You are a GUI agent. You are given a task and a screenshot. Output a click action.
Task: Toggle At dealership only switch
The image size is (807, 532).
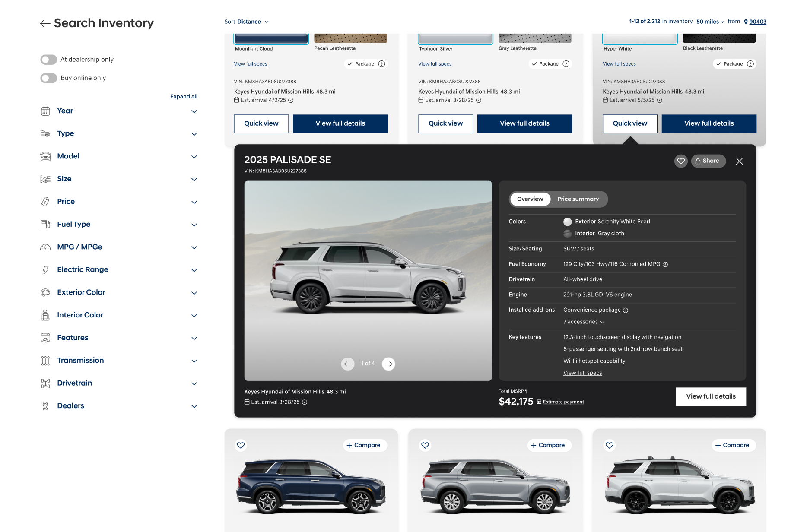click(x=49, y=60)
